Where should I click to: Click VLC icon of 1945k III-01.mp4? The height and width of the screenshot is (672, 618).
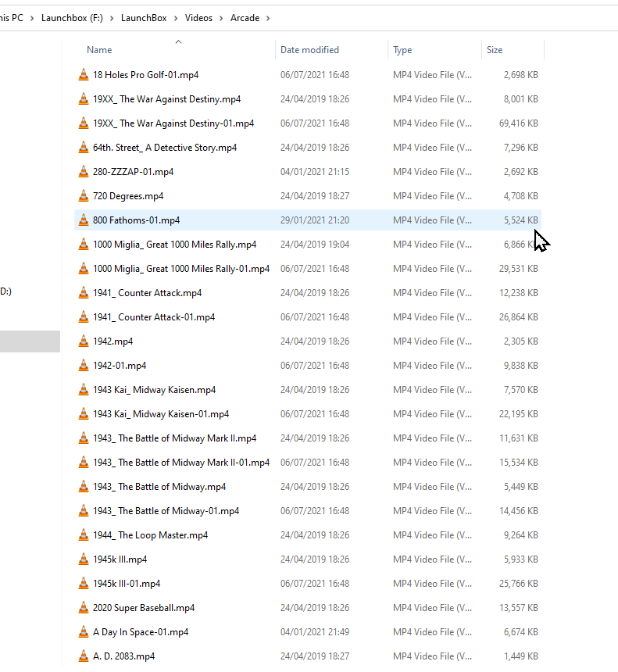tap(84, 583)
